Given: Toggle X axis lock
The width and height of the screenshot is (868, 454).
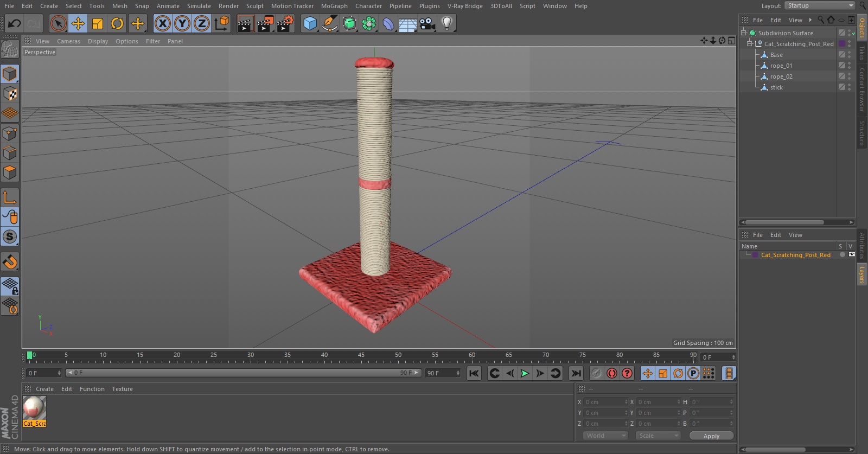Looking at the screenshot, I should pyautogui.click(x=162, y=23).
